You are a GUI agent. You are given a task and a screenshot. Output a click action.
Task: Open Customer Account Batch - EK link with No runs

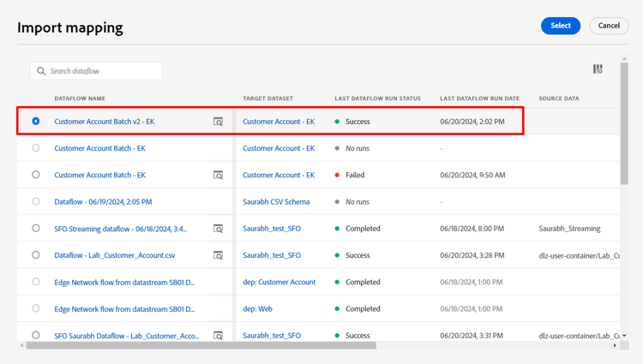[100, 148]
